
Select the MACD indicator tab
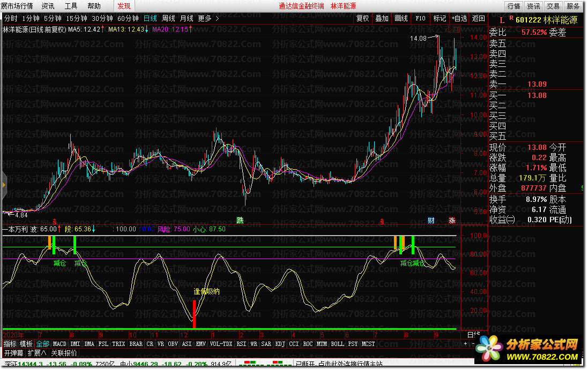pyautogui.click(x=59, y=343)
